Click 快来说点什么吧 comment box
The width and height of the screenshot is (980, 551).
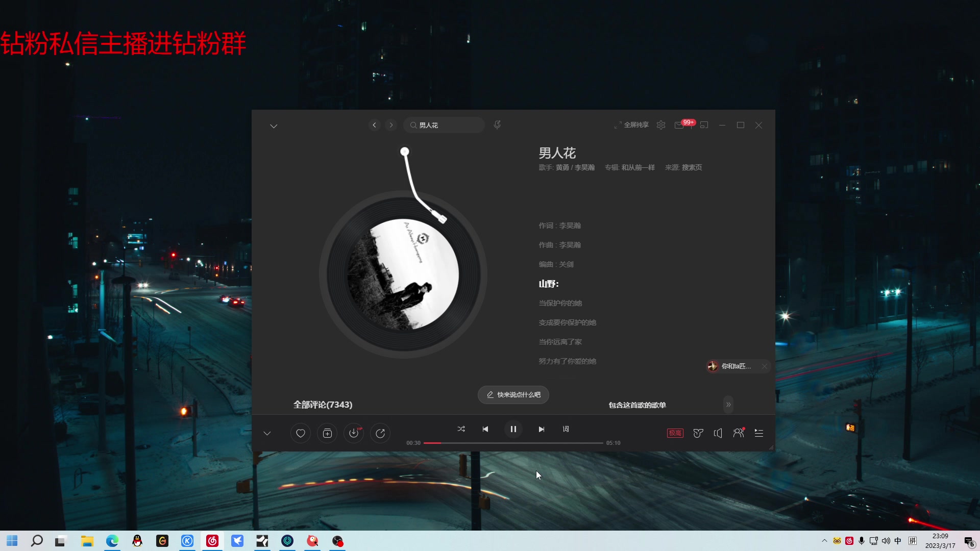coord(513,394)
